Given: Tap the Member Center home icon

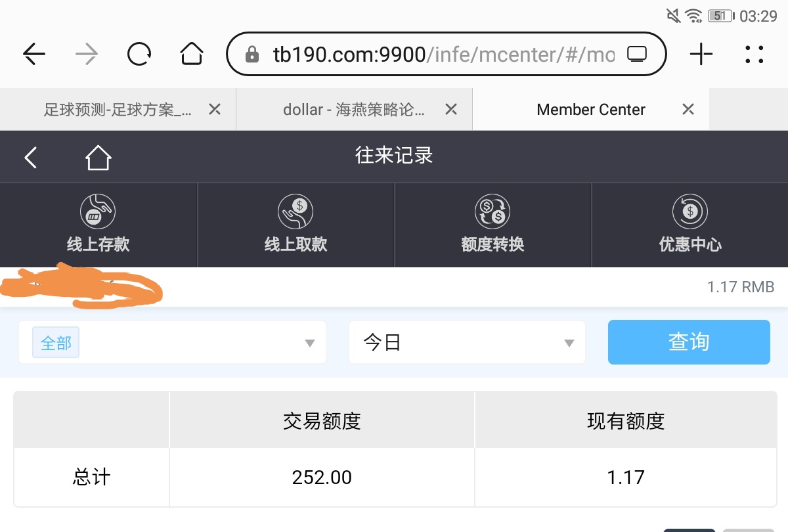Looking at the screenshot, I should (x=98, y=158).
